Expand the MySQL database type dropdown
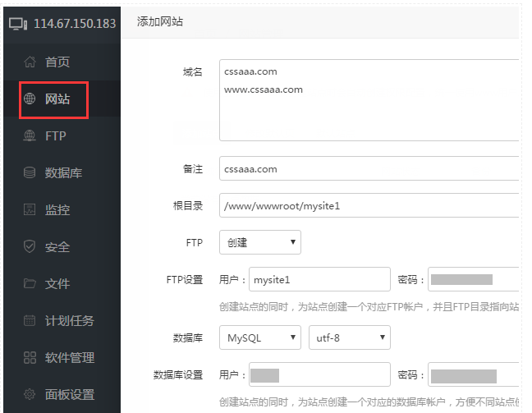The width and height of the screenshot is (532, 413). coord(260,337)
